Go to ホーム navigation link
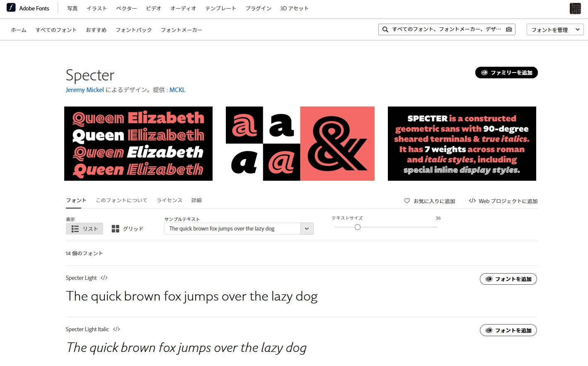The width and height of the screenshot is (588, 366). point(19,30)
